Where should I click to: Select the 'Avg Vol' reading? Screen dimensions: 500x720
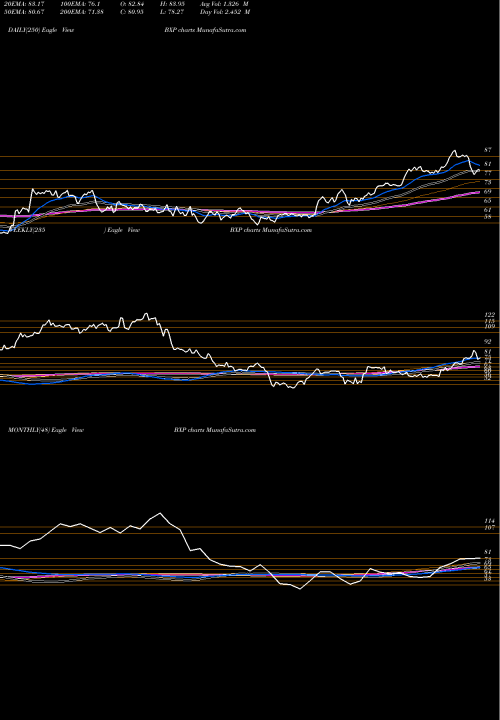coord(224,3)
